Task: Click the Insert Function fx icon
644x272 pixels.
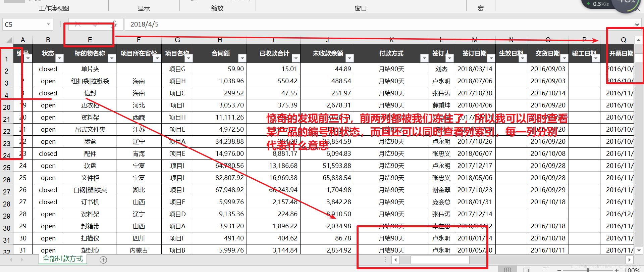Action: (114, 24)
